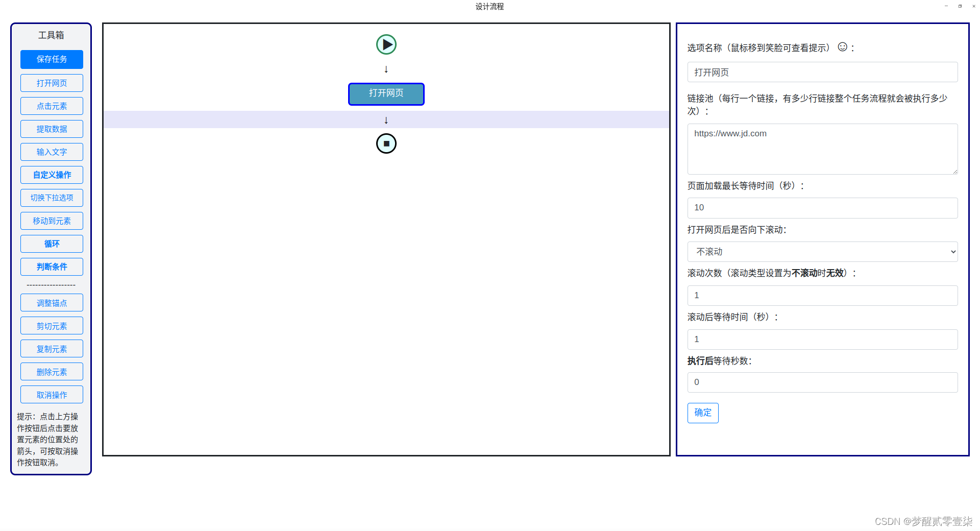Viewport: 980px width, 531px height.
Task: Choose the 切换下拉选项 tool
Action: 52,198
